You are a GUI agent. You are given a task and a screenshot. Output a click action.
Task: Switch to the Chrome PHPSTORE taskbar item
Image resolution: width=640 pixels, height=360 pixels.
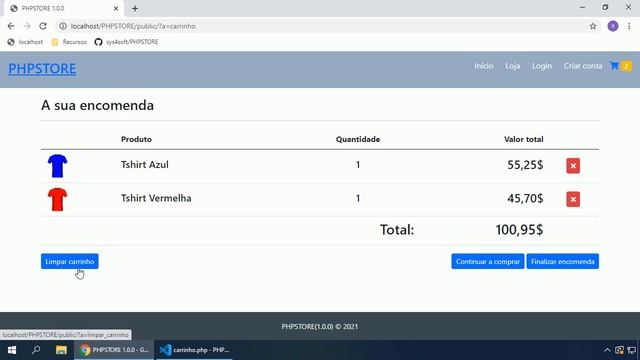coord(114,350)
